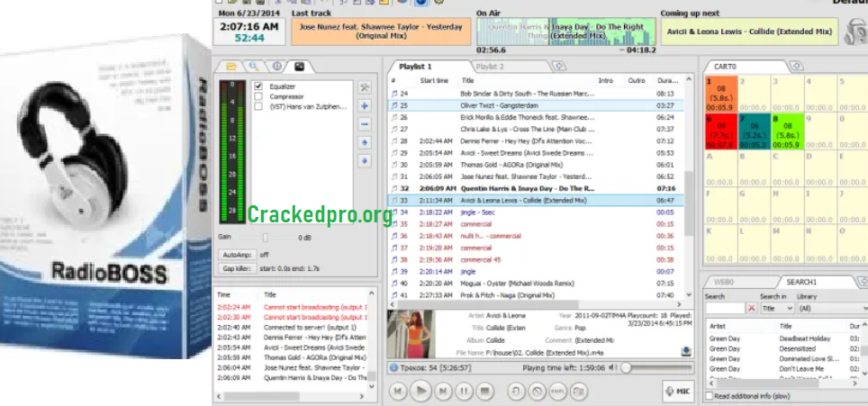Click the download icon in track info

[x=686, y=351]
